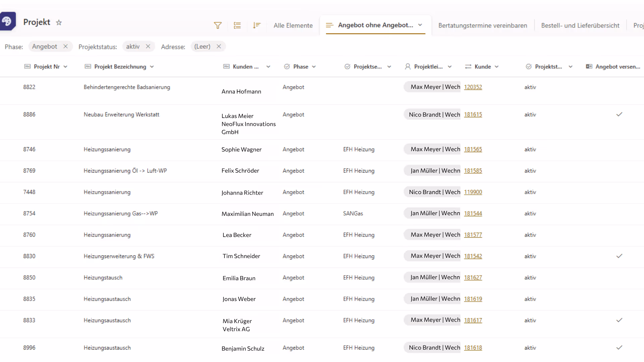Image resolution: width=644 pixels, height=362 pixels.
Task: Open Kunde link 181627
Action: pyautogui.click(x=473, y=278)
